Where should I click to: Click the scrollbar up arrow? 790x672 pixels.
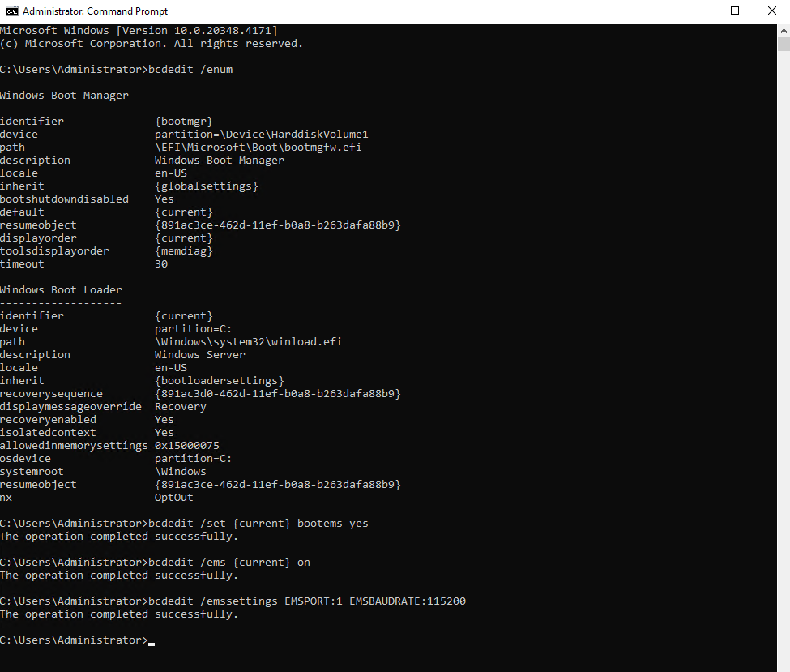[x=784, y=30]
